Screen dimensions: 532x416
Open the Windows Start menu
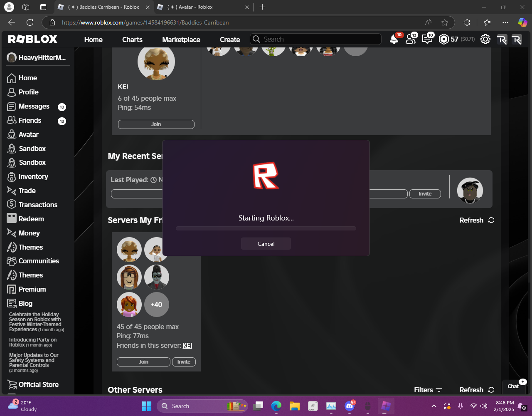[x=146, y=406]
